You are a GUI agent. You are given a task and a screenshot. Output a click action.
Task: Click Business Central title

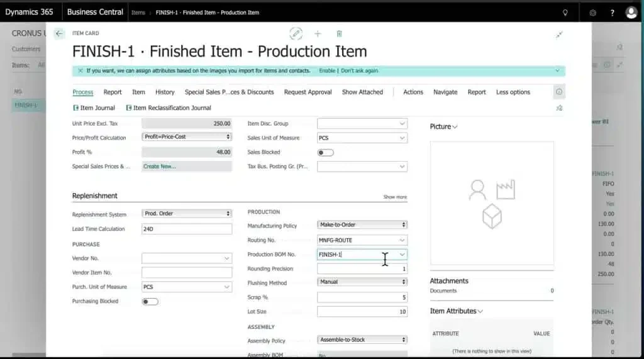pos(95,12)
